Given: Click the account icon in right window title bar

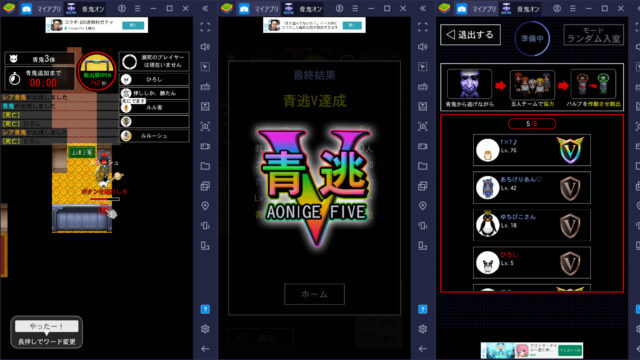Looking at the screenshot, I should tap(557, 9).
